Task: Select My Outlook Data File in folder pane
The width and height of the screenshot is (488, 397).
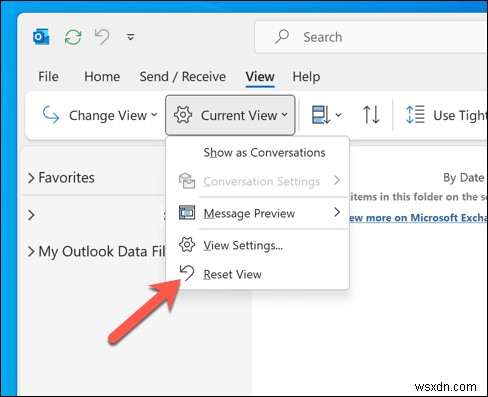Action: (102, 252)
